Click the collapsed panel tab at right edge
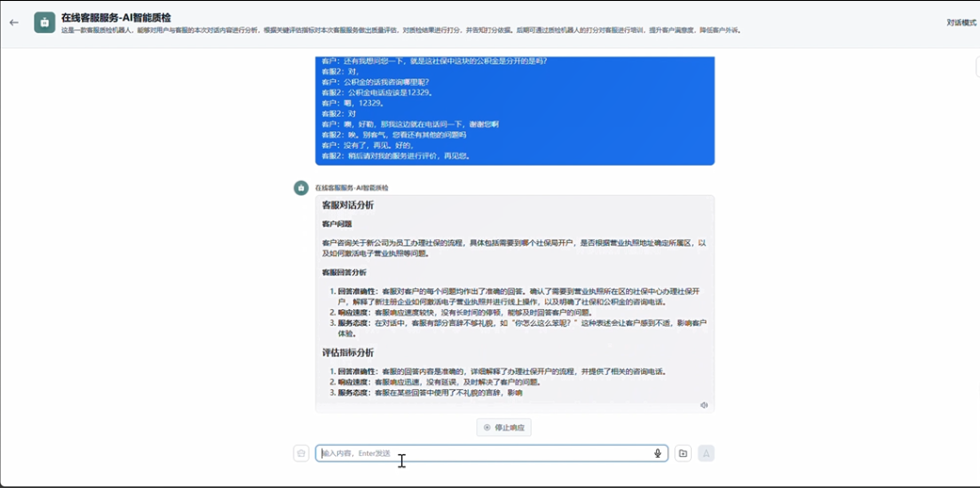Screen dimensions: 980x488 coord(977,66)
